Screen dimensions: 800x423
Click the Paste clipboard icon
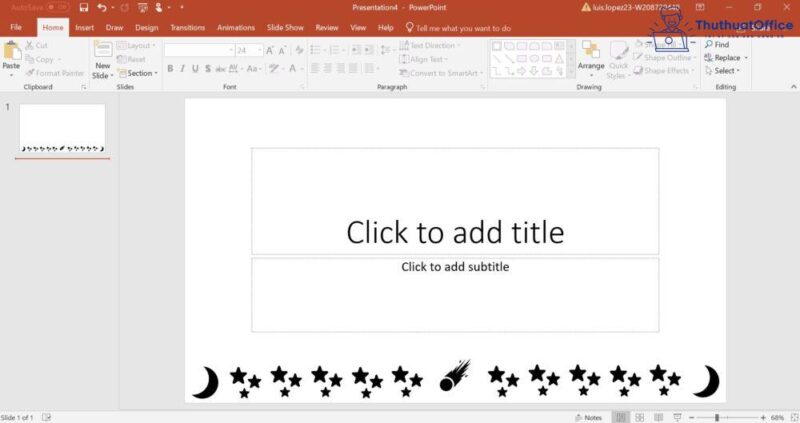tap(11, 52)
